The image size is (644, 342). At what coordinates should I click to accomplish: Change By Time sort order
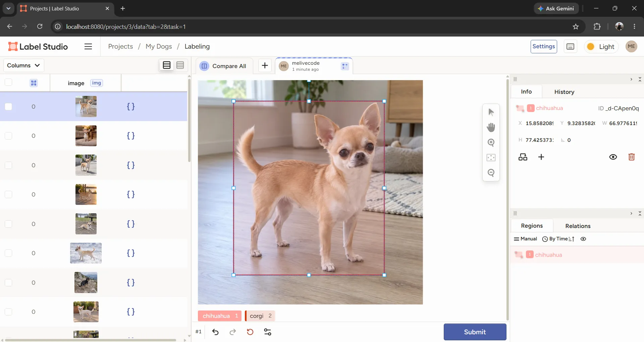(558, 239)
